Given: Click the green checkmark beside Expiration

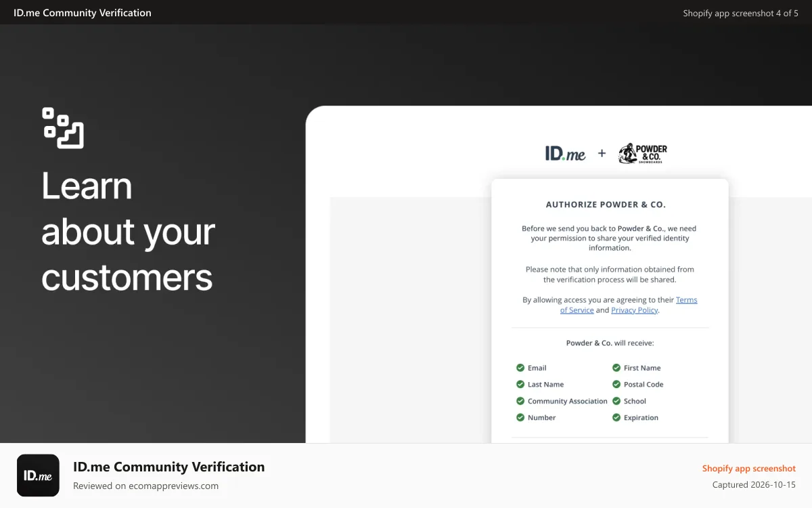Looking at the screenshot, I should pyautogui.click(x=616, y=418).
